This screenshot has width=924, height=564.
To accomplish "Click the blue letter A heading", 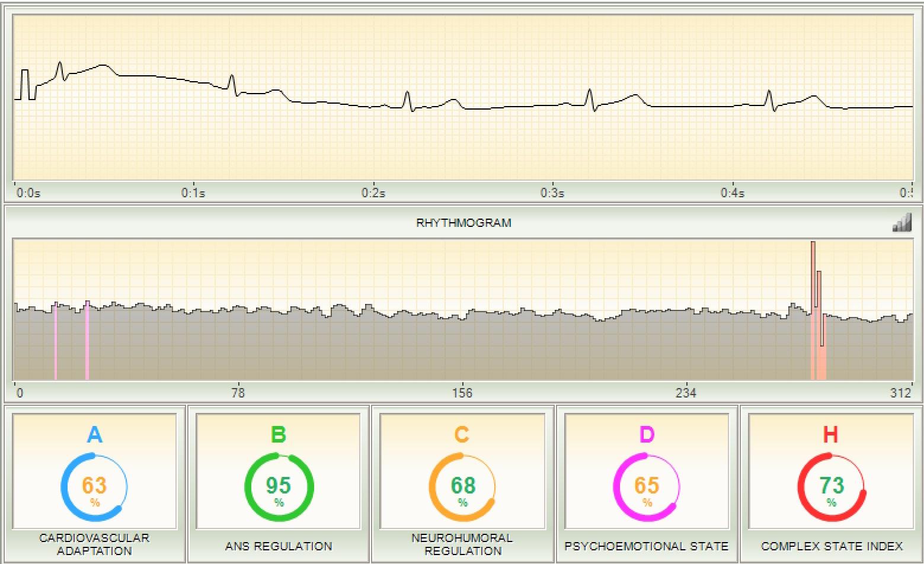I will point(94,435).
